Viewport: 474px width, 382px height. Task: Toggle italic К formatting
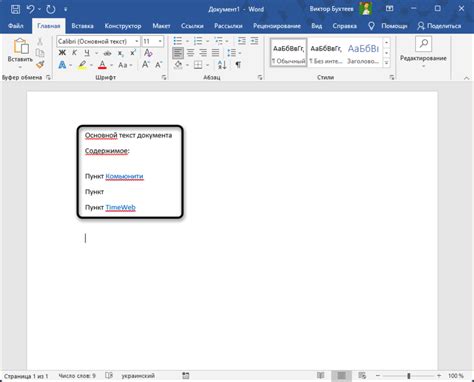point(74,53)
